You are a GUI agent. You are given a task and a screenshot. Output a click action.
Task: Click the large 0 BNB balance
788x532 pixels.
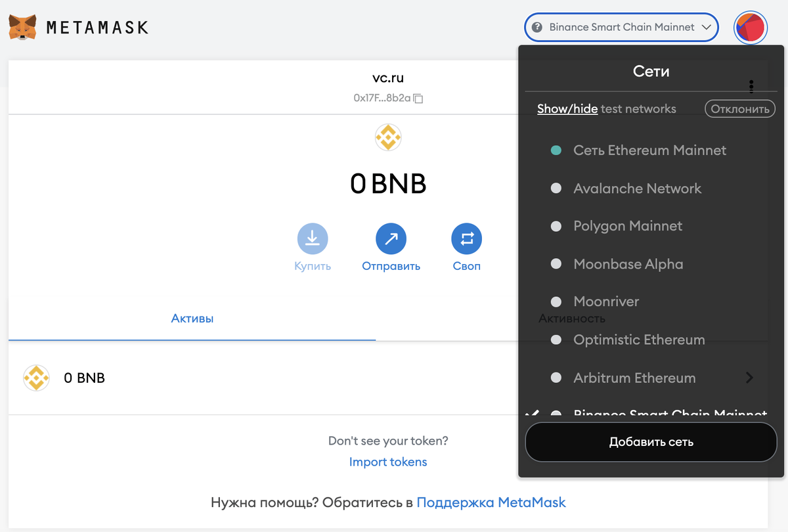tap(388, 184)
